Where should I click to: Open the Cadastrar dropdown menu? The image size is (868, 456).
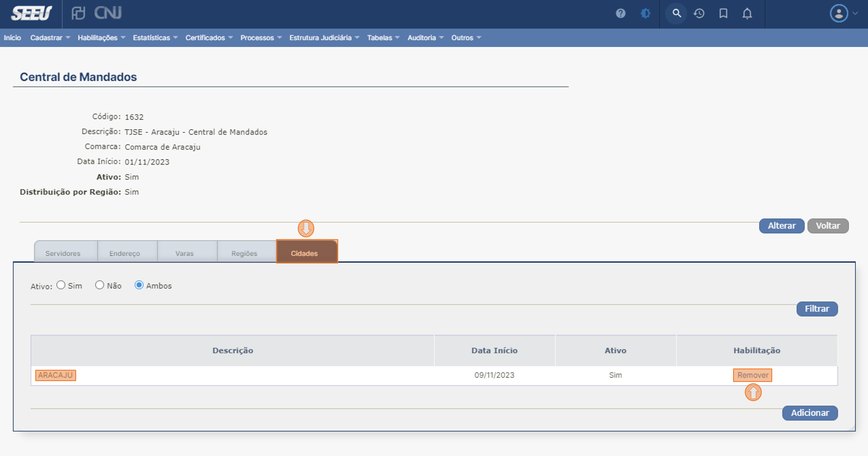[x=50, y=38]
